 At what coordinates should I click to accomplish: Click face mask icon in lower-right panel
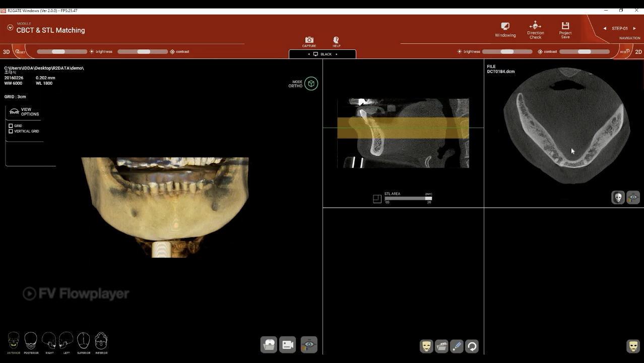pyautogui.click(x=633, y=346)
